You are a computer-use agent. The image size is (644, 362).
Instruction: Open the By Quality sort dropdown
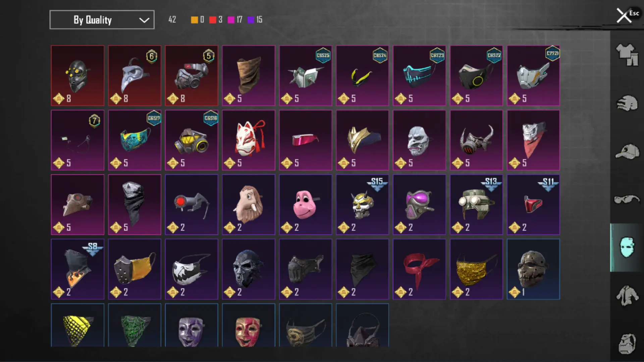[102, 20]
